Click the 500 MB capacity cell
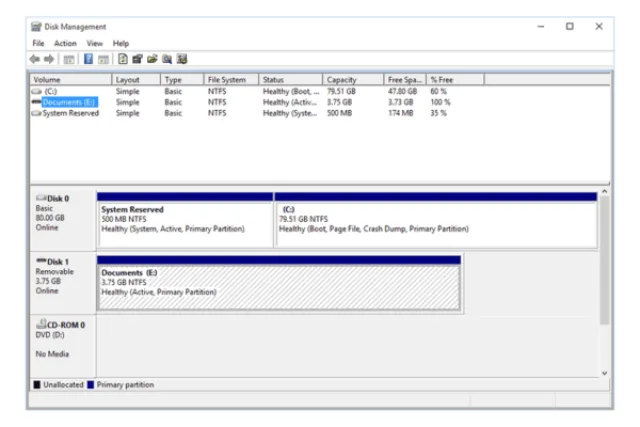The width and height of the screenshot is (640, 427). point(339,113)
